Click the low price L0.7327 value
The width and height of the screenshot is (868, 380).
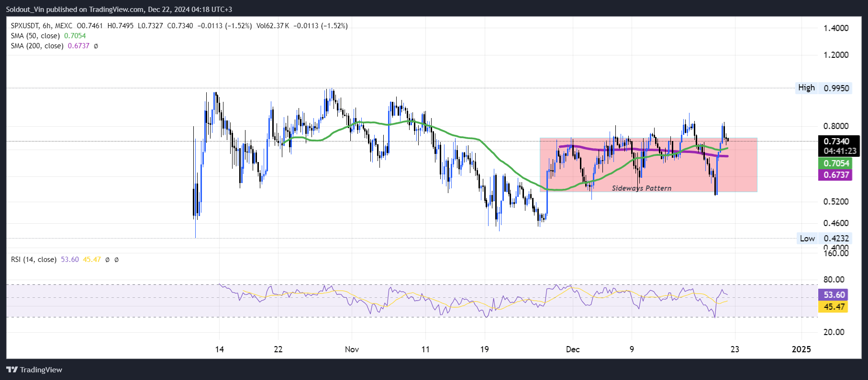coord(150,26)
